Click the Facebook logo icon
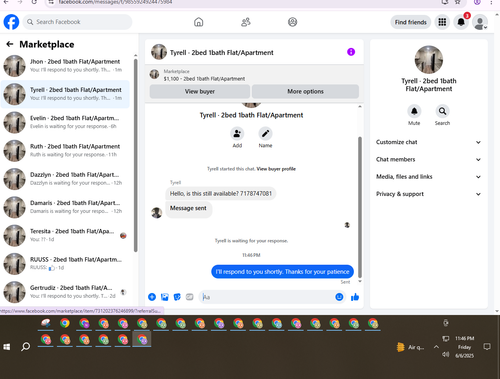 [11, 22]
